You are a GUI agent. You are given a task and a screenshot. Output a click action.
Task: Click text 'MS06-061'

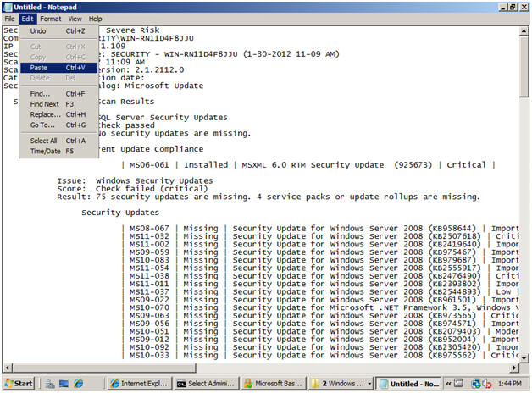[x=149, y=165]
